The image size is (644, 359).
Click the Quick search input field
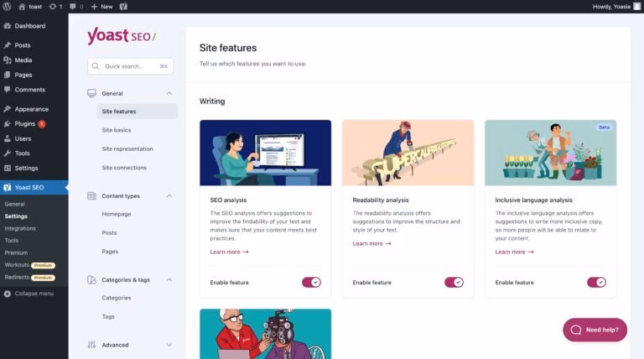pos(132,65)
